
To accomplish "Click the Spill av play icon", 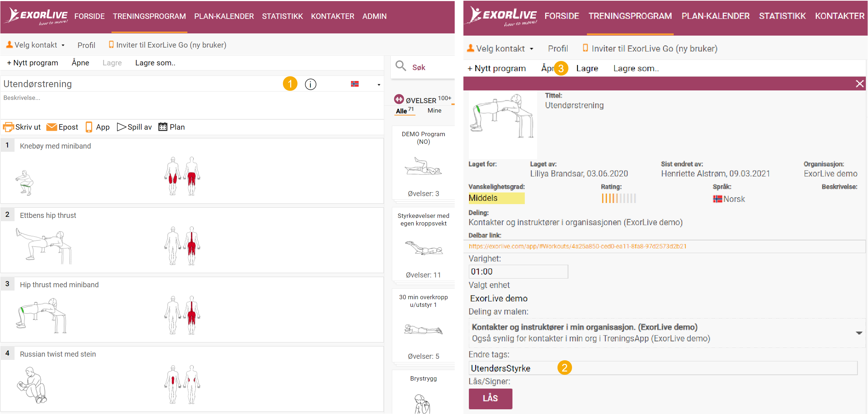I will (121, 127).
